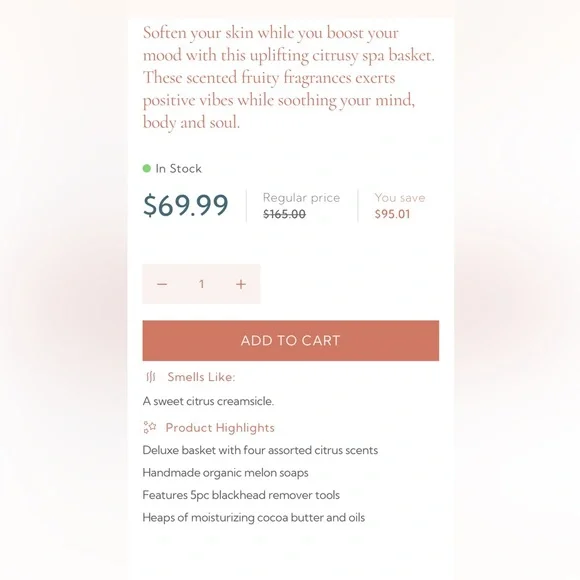Click the crossed-out $165.00 regular price

(284, 214)
